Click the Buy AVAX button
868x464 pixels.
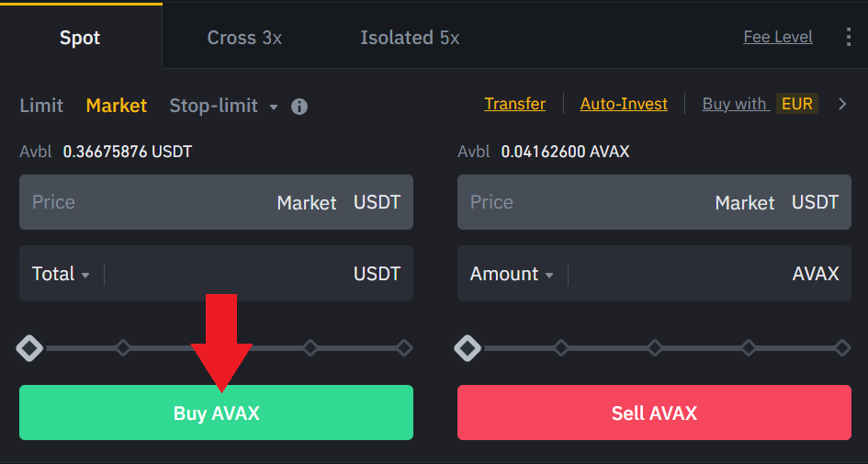217,413
